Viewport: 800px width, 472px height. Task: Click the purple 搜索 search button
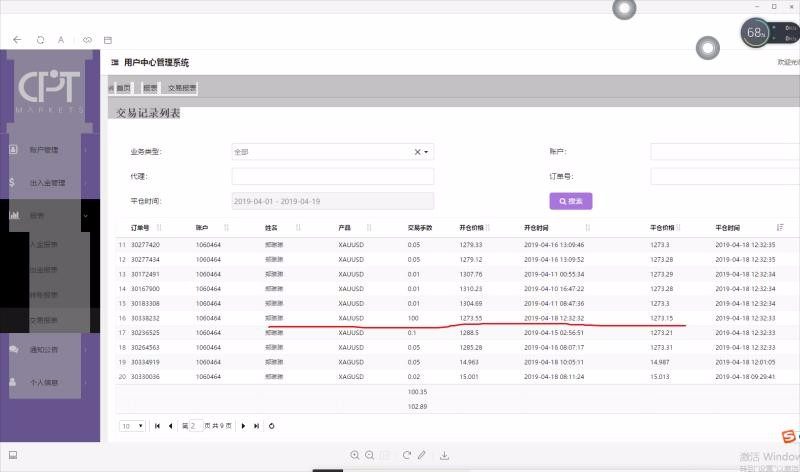571,201
